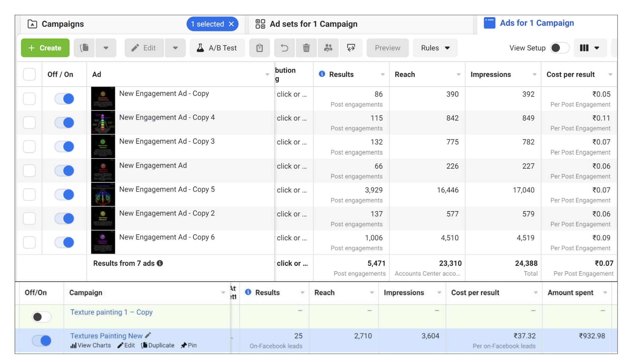Click the export share icon in toolbar
Screen dimensions: 644x362
coord(351,48)
